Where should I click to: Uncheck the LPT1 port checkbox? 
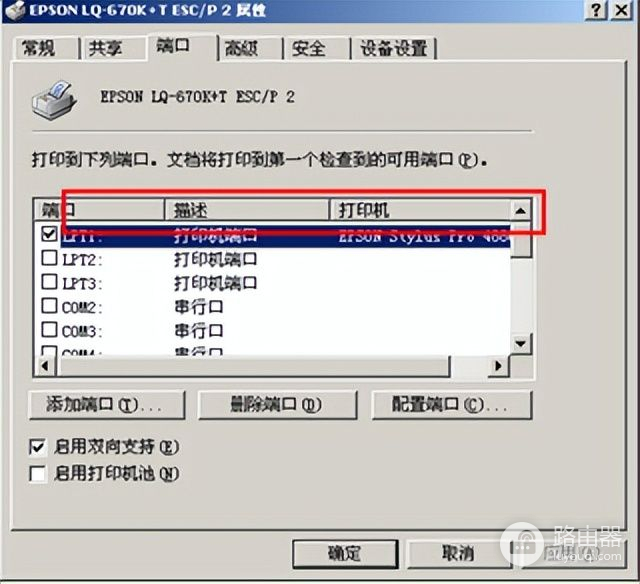(x=49, y=234)
